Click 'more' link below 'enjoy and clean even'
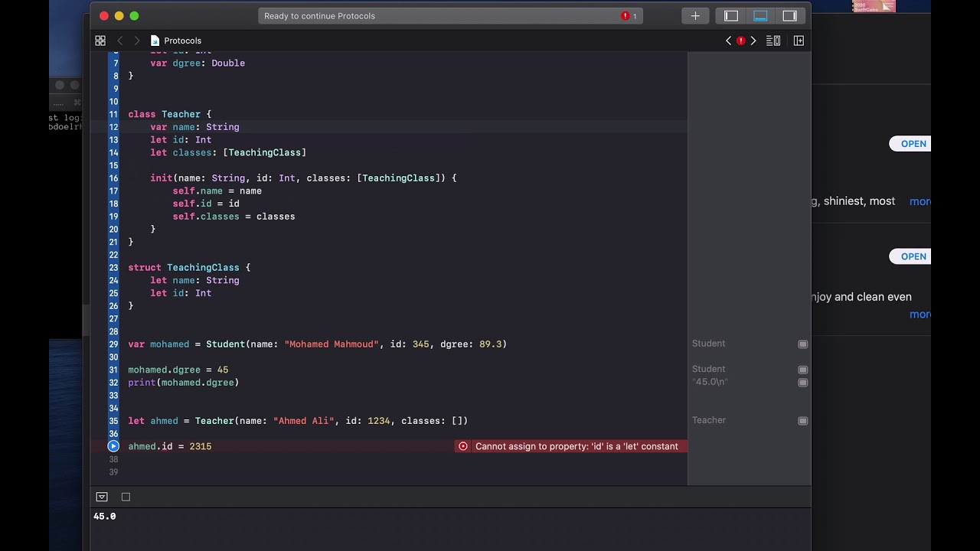 coord(920,315)
